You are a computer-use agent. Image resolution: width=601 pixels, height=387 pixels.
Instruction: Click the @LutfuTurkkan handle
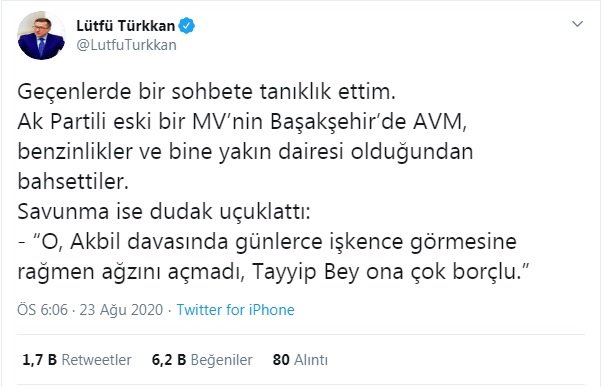point(126,45)
